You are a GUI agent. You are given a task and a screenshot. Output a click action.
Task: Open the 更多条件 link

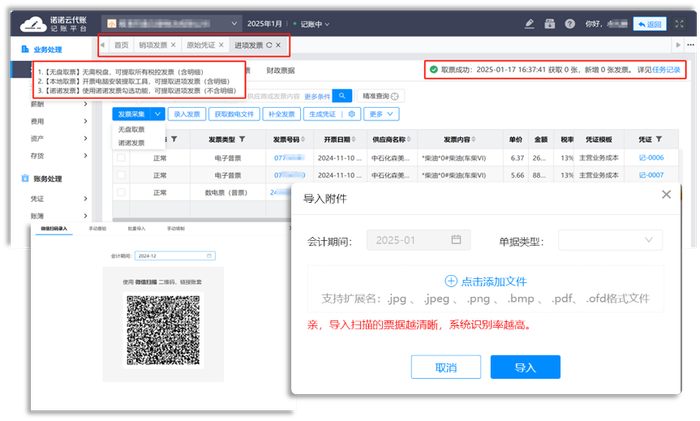click(317, 96)
